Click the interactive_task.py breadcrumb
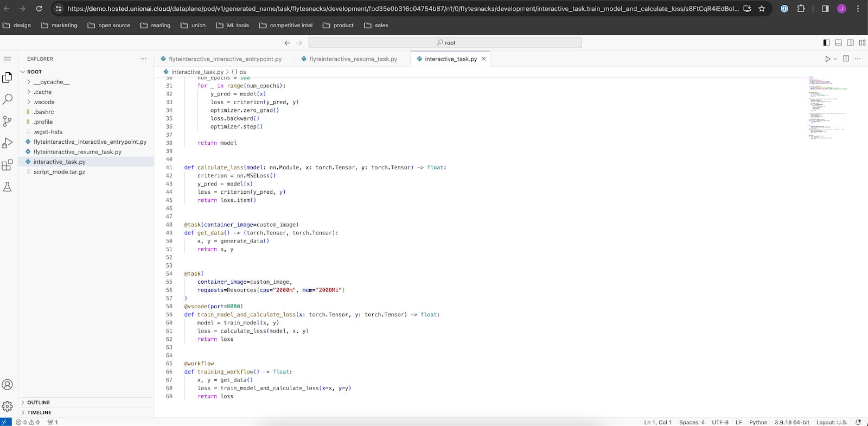Image resolution: width=868 pixels, height=426 pixels. tap(193, 72)
